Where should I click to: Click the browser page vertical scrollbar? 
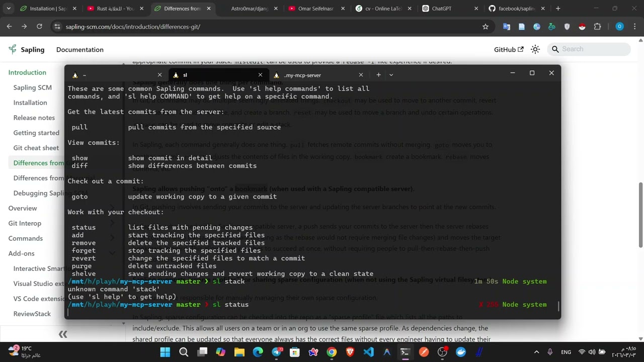coord(640,214)
